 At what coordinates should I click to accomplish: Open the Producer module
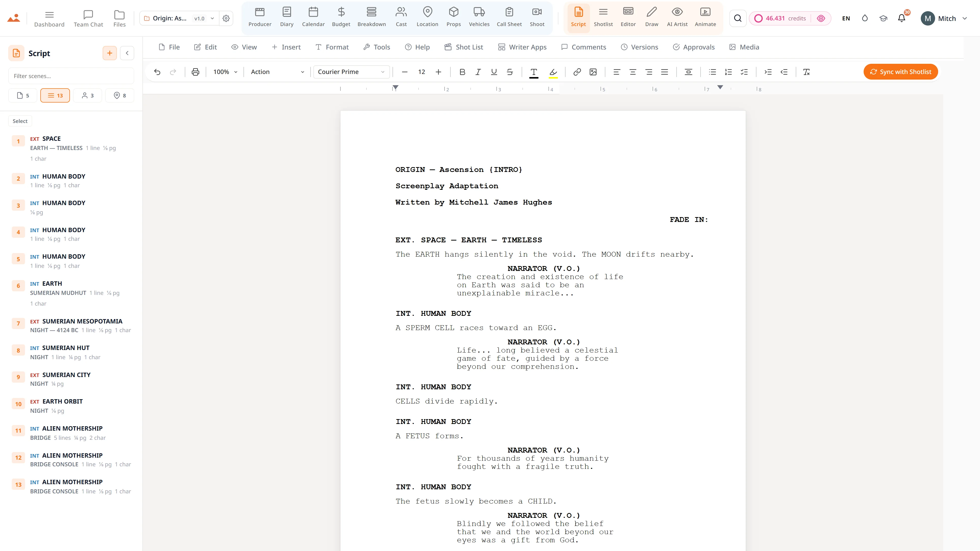tap(260, 18)
